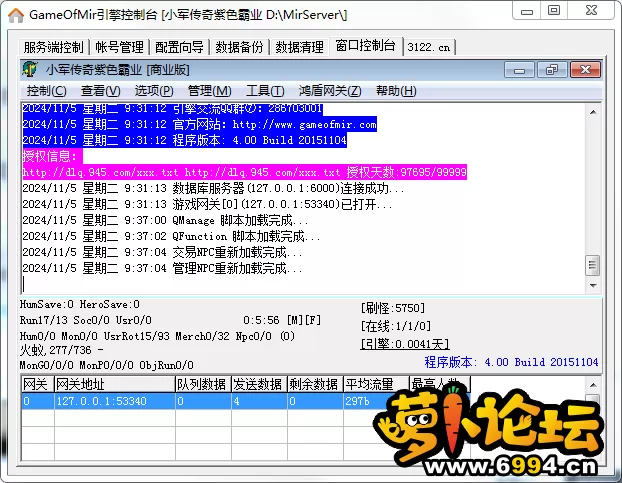Select the 窗口控制台 tab
This screenshot has height=483, width=622.
pos(365,46)
